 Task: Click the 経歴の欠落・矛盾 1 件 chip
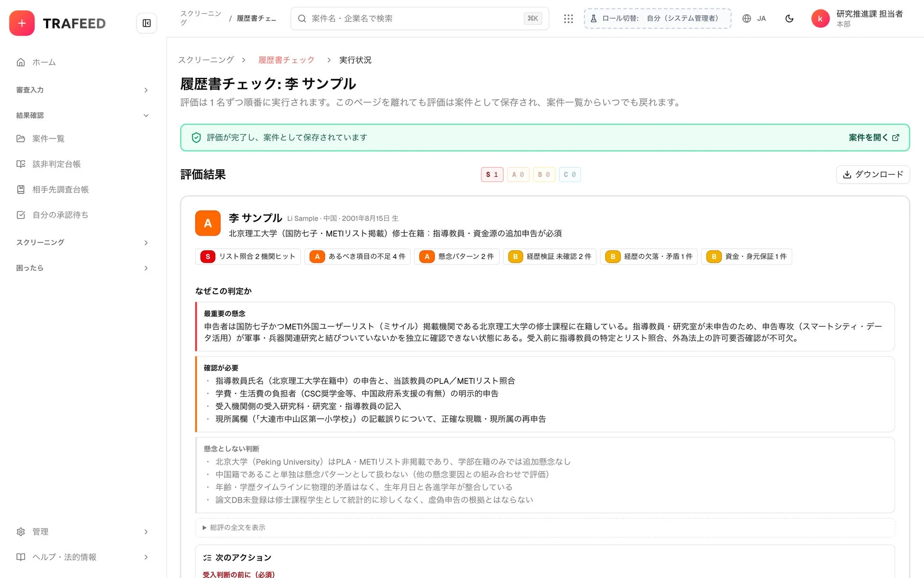pos(649,257)
